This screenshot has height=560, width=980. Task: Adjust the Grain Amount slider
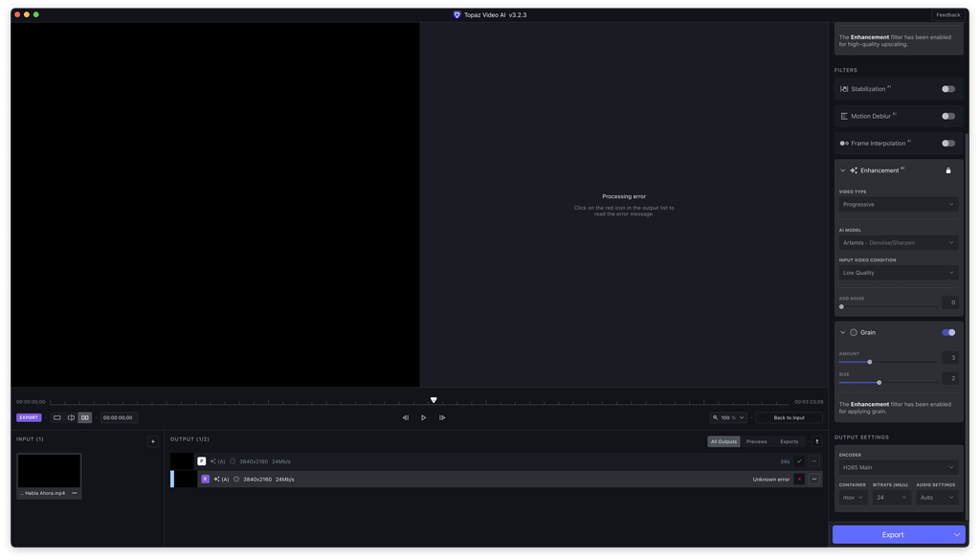pos(868,362)
